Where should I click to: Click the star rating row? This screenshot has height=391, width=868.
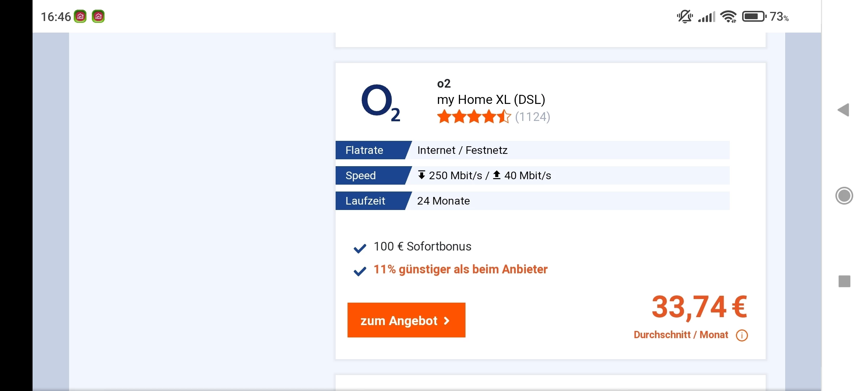coord(474,117)
